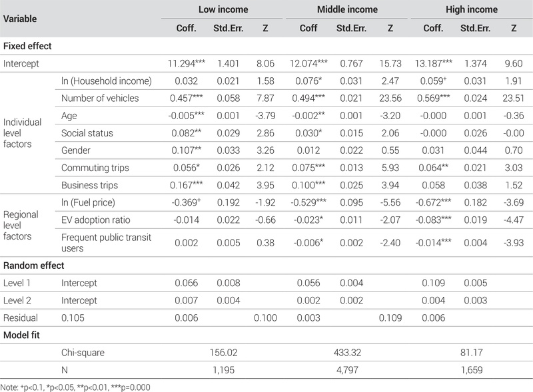Image resolution: width=533 pixels, height=392 pixels.
Task: Click the Commuting trips row label
Action: tap(96, 168)
